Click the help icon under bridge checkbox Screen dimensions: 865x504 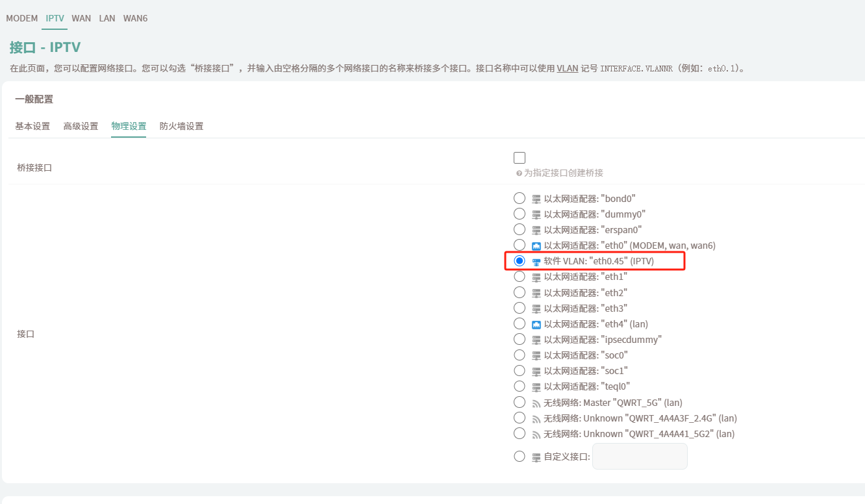coord(519,173)
